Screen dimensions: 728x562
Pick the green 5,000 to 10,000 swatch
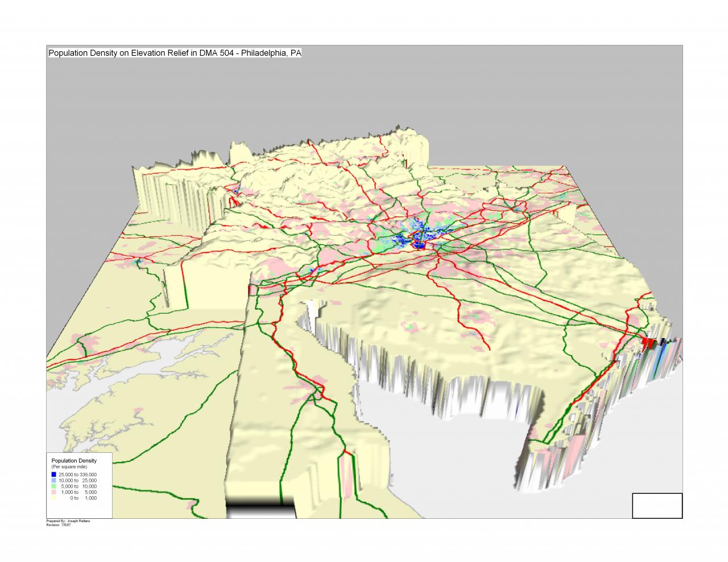(x=53, y=486)
